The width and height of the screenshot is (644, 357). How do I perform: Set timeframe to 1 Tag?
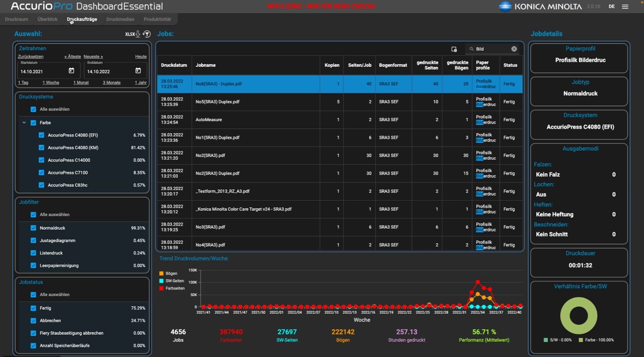(23, 82)
